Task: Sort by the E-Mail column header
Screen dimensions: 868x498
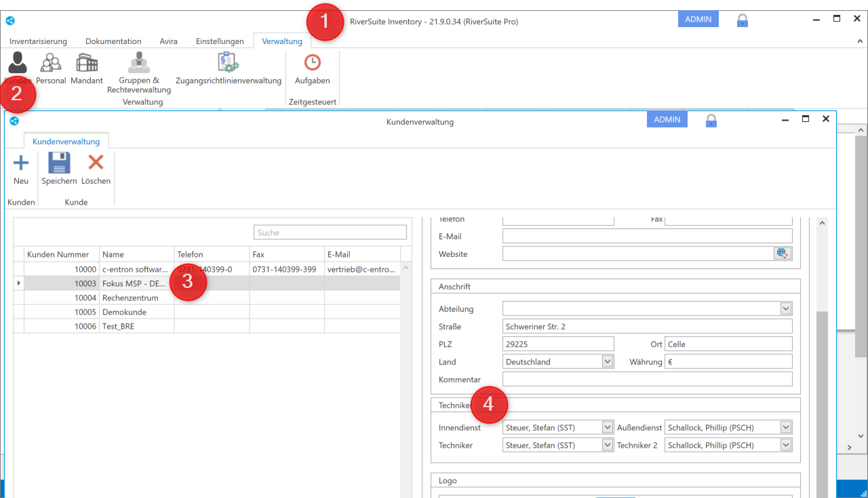Action: coord(362,254)
